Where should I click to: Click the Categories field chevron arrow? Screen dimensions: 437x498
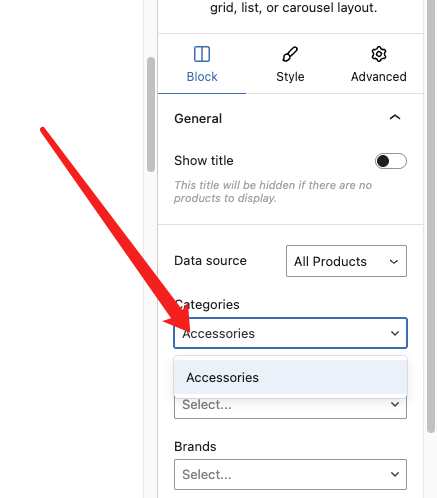395,333
